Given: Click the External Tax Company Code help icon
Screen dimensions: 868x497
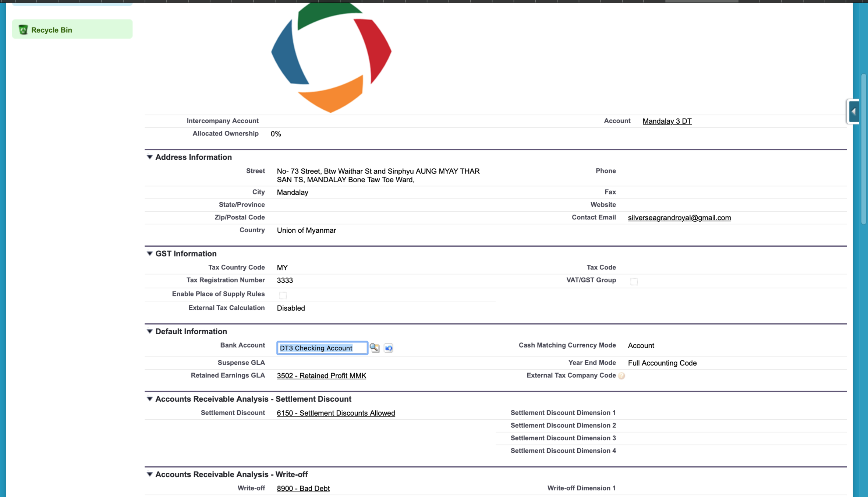Looking at the screenshot, I should [621, 376].
